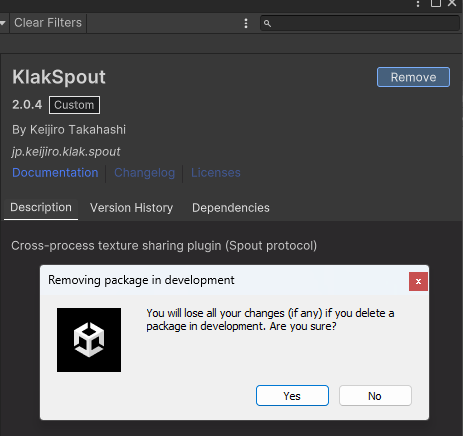Viewport: 463px width, 436px height.
Task: Click the Remove button for KlakSpout
Action: click(x=413, y=77)
